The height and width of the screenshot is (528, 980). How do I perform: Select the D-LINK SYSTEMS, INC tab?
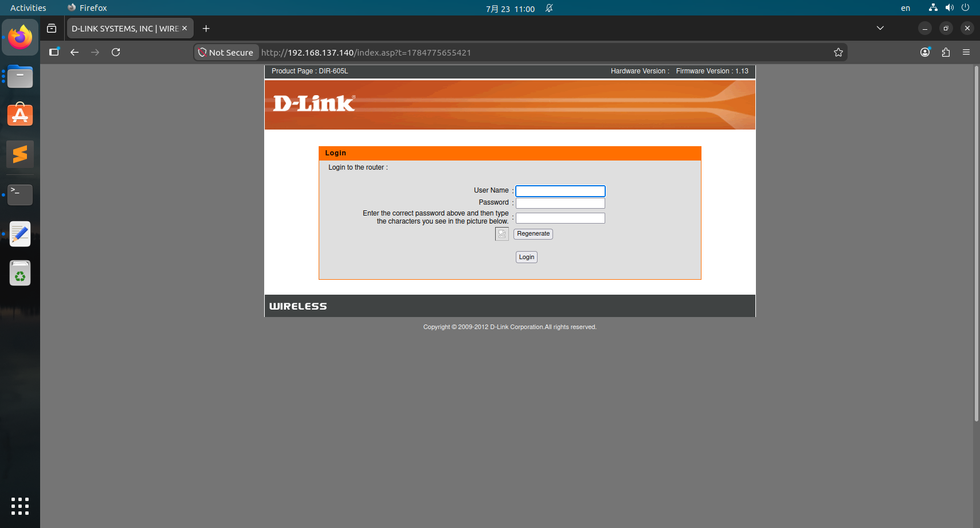[130, 28]
